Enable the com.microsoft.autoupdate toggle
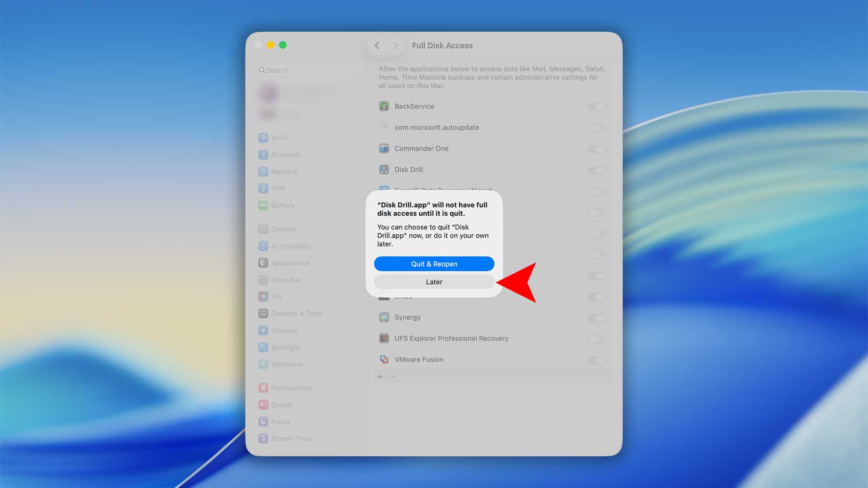 597,128
